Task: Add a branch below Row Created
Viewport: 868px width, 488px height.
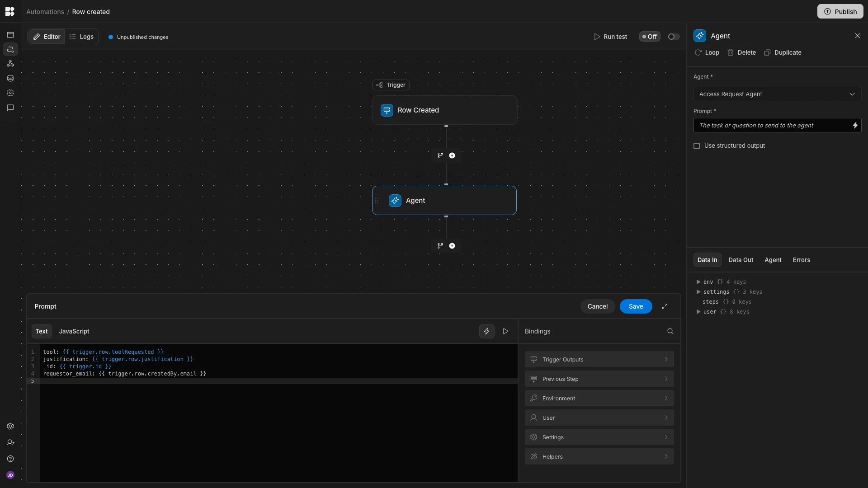Action: click(x=440, y=155)
